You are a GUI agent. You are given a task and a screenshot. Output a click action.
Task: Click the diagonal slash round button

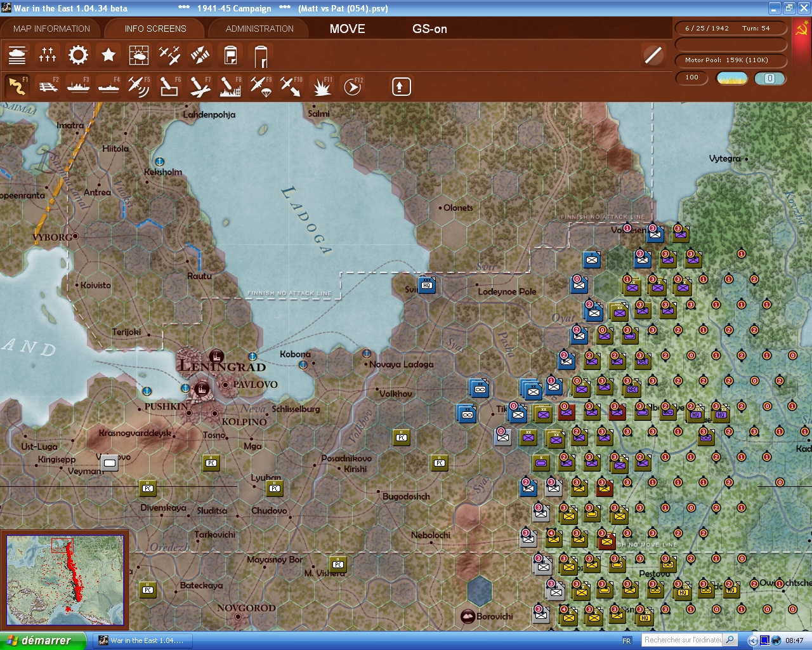pyautogui.click(x=653, y=55)
